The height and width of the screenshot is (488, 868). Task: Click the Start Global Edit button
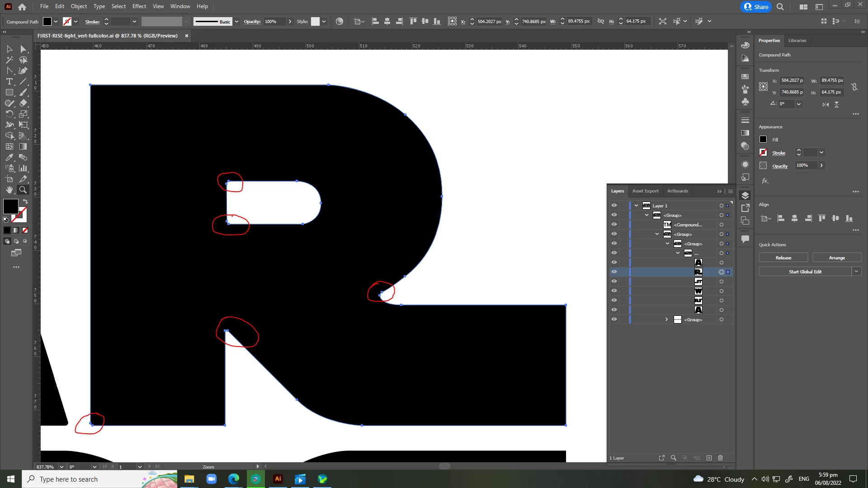click(805, 272)
